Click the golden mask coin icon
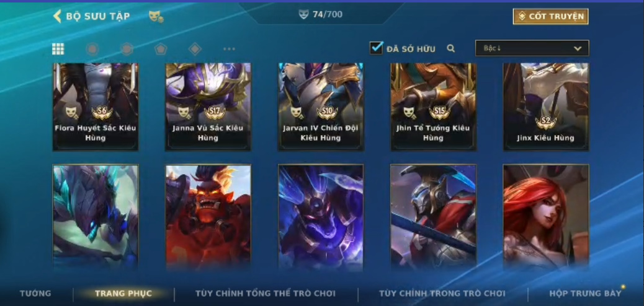644x306 pixels. pos(156,16)
